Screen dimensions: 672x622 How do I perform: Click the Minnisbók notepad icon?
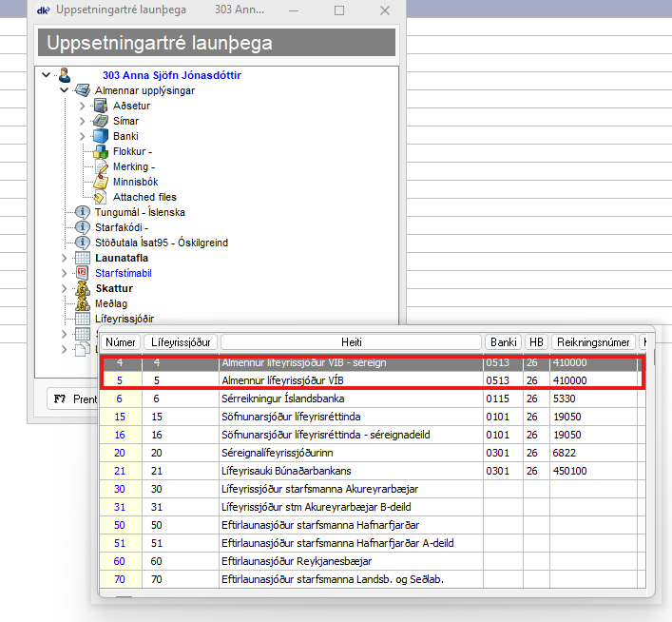100,182
